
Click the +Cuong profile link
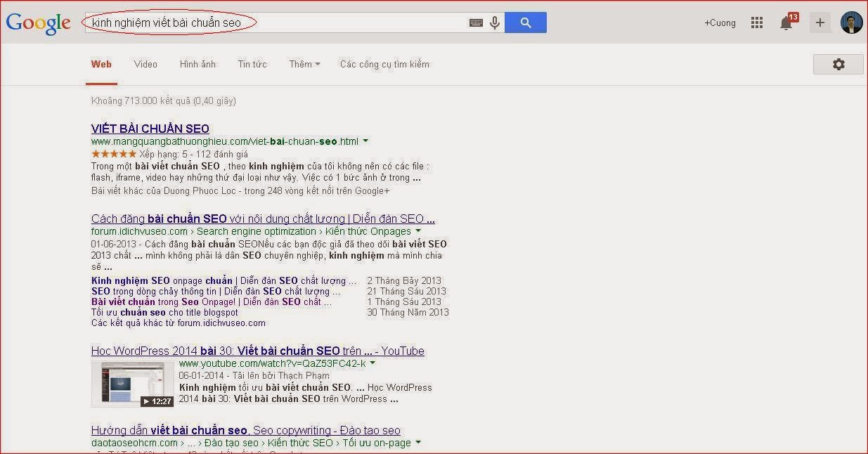point(720,22)
